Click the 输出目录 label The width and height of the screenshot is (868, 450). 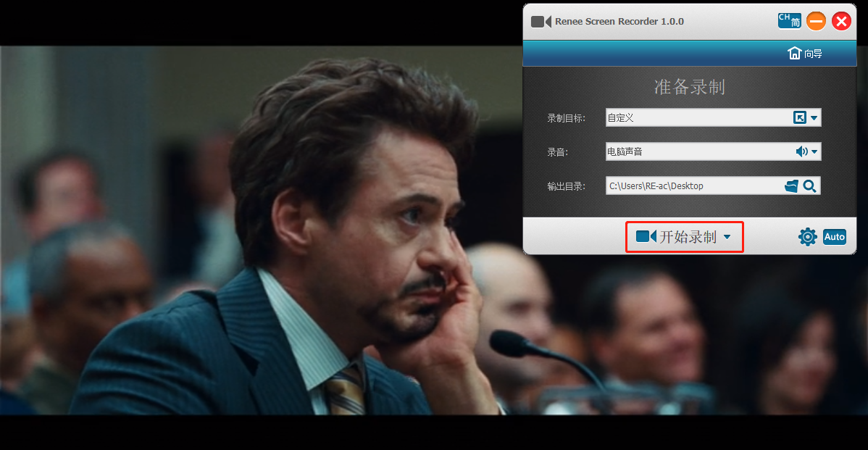pyautogui.click(x=566, y=186)
